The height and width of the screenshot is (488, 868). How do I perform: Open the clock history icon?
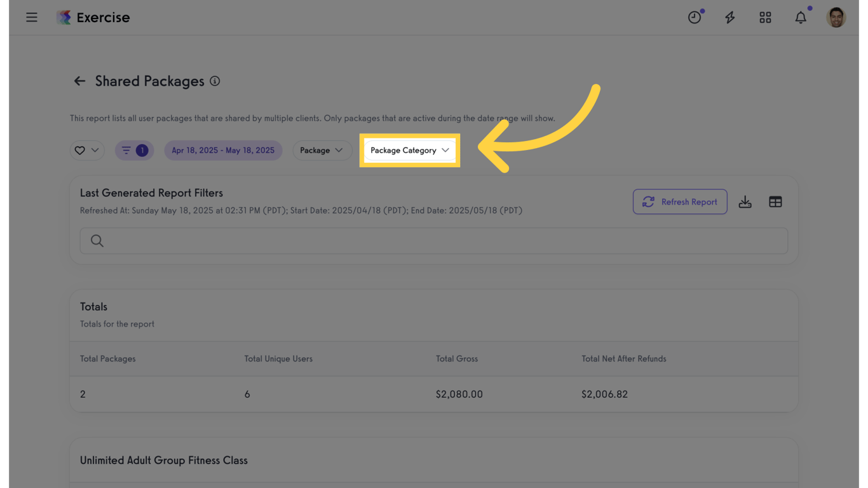pos(695,17)
